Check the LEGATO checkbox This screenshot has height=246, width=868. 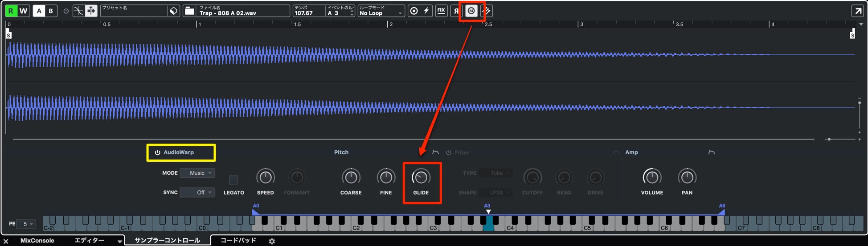pyautogui.click(x=233, y=180)
